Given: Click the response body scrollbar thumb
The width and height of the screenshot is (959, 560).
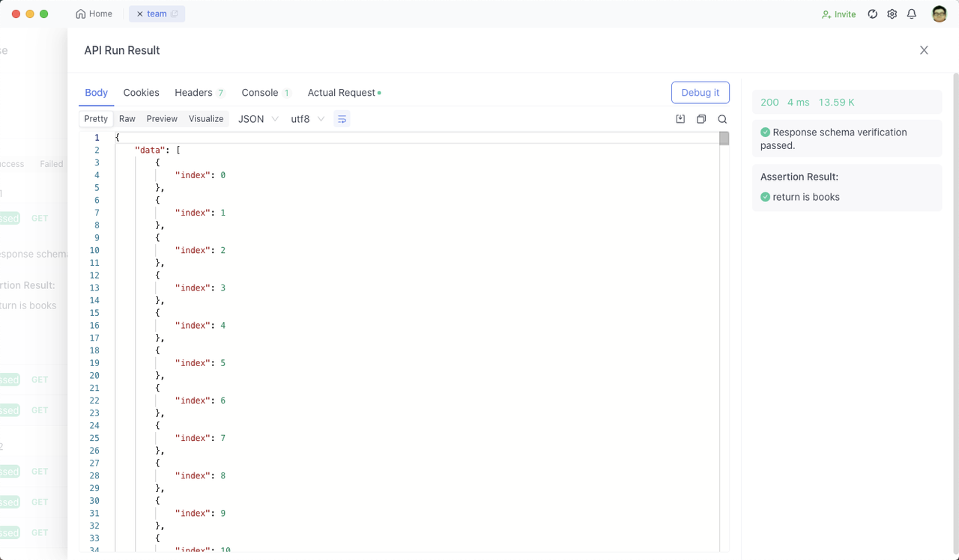Looking at the screenshot, I should tap(724, 139).
